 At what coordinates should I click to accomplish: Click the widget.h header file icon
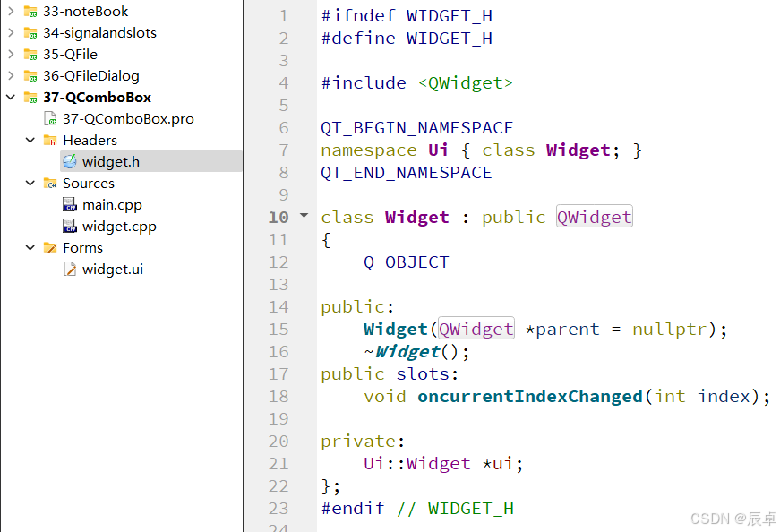[x=70, y=161]
